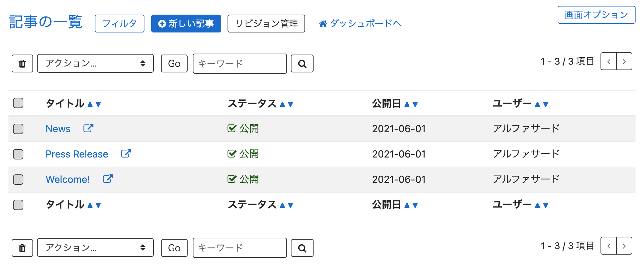Click the top キーワード search field
Image resolution: width=644 pixels, height=265 pixels.
coord(240,64)
